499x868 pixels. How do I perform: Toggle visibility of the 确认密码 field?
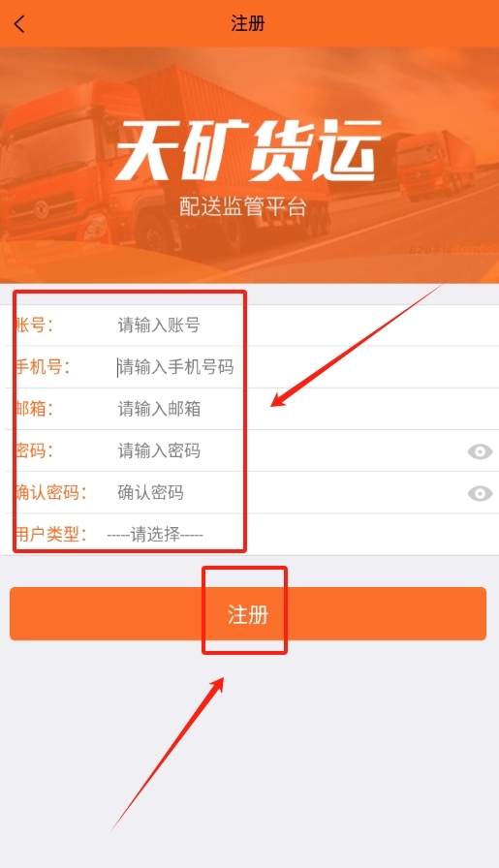pyautogui.click(x=480, y=493)
